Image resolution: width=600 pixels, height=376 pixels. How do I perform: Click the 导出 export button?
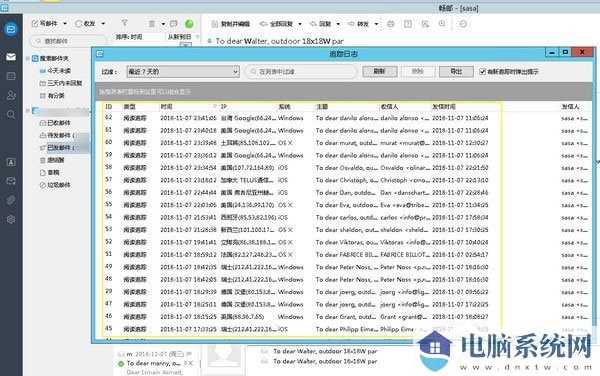click(456, 72)
